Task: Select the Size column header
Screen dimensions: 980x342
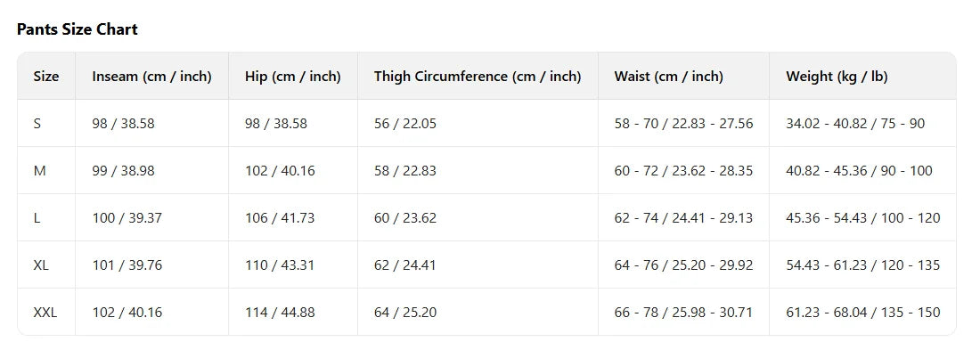Action: pyautogui.click(x=46, y=77)
